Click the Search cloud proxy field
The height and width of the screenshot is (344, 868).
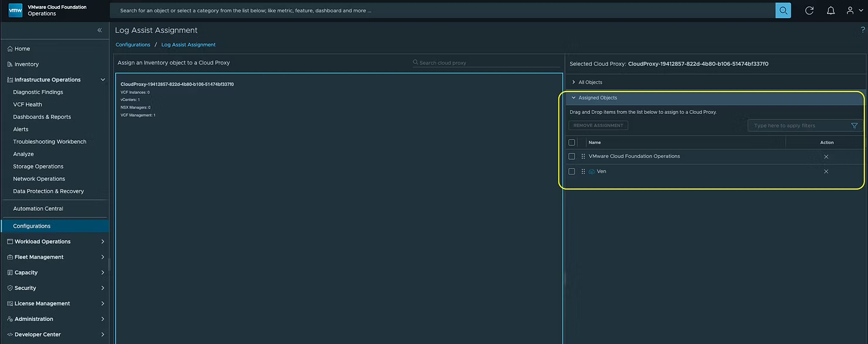click(487, 63)
